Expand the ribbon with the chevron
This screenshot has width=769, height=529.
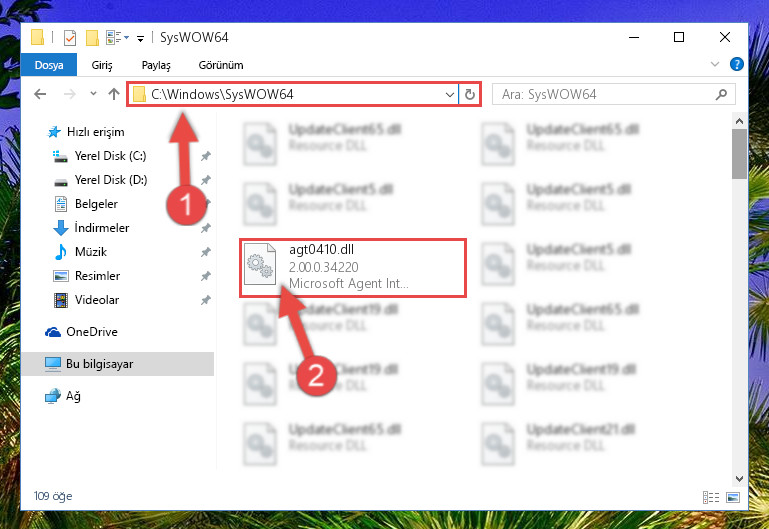pos(715,64)
